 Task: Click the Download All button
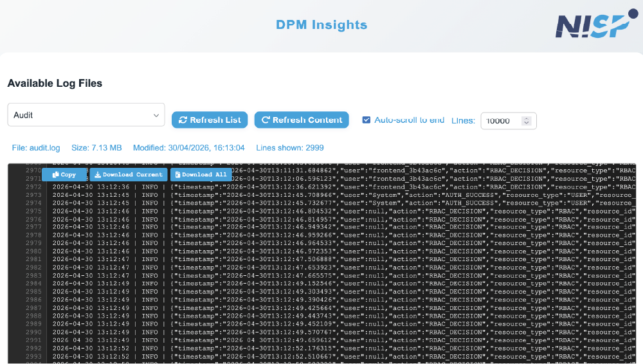coord(201,174)
